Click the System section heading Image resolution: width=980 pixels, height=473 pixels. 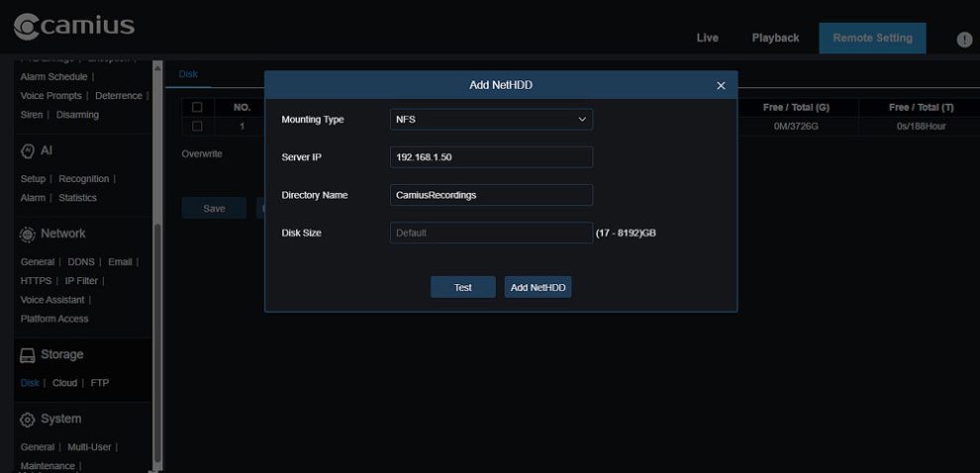click(x=60, y=420)
